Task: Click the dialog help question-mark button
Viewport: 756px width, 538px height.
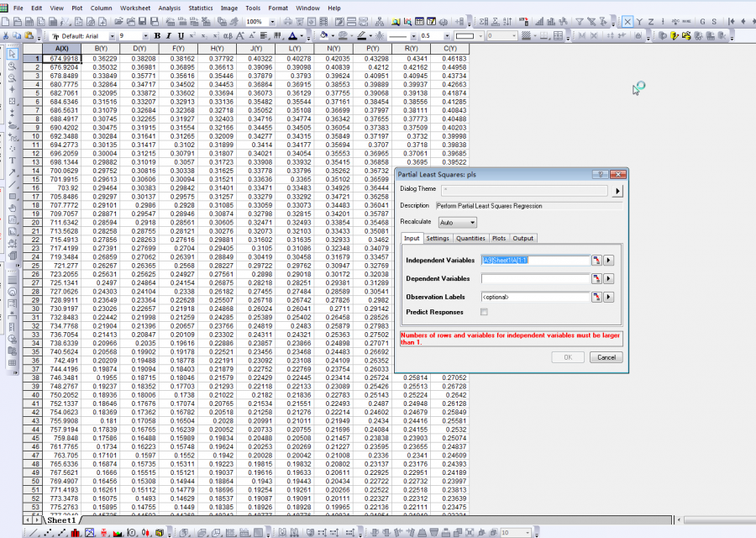Action: pyautogui.click(x=601, y=174)
